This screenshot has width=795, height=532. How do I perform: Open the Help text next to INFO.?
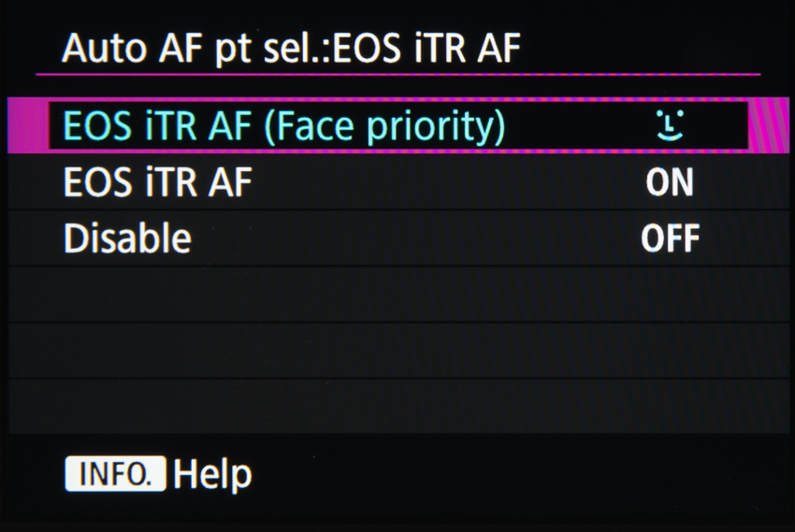[212, 474]
